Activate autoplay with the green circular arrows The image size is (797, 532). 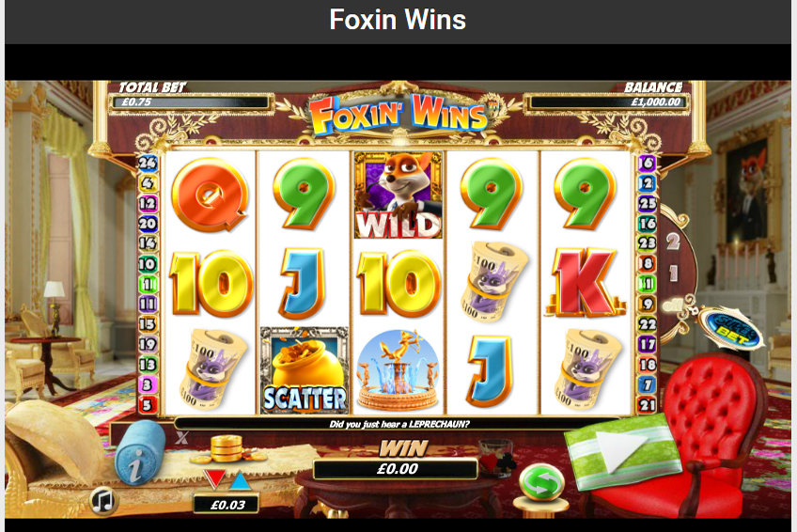(541, 481)
